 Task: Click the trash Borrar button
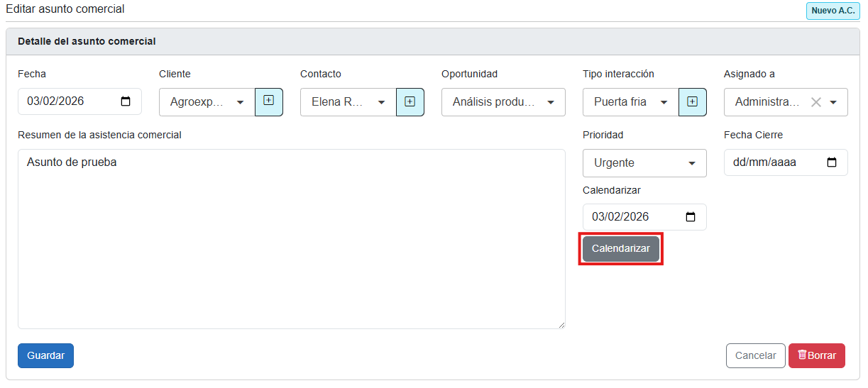coord(816,355)
